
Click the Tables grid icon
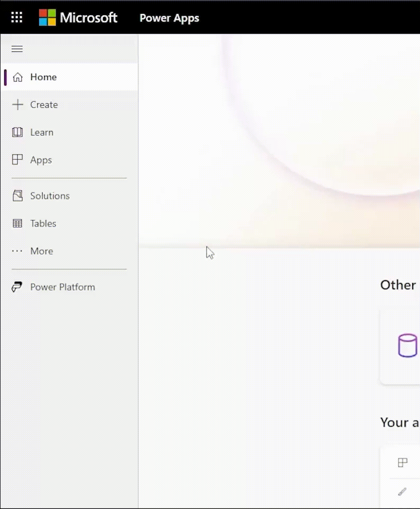click(17, 223)
